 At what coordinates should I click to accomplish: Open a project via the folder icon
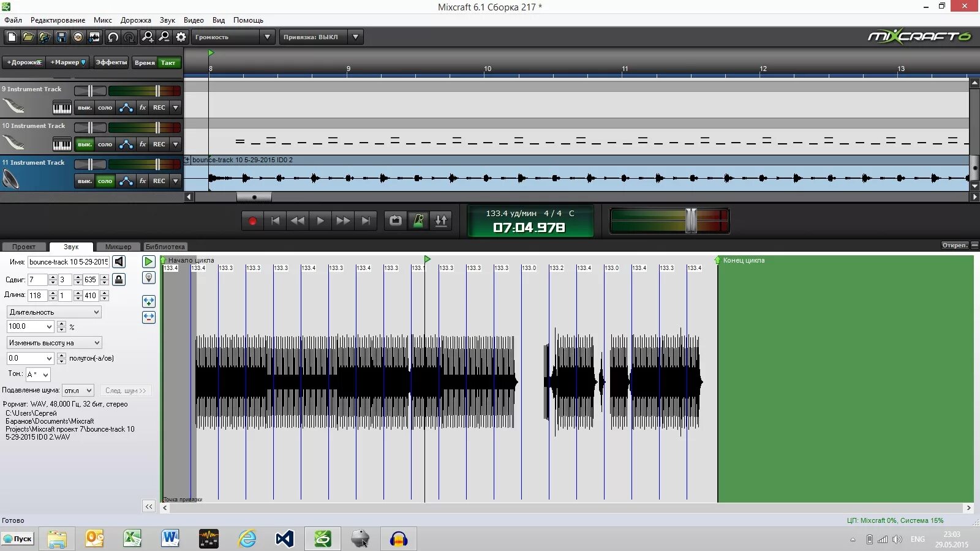[x=28, y=37]
